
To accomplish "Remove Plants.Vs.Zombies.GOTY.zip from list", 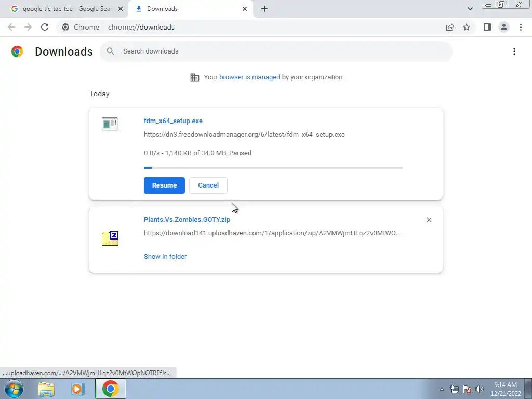I will point(429,220).
